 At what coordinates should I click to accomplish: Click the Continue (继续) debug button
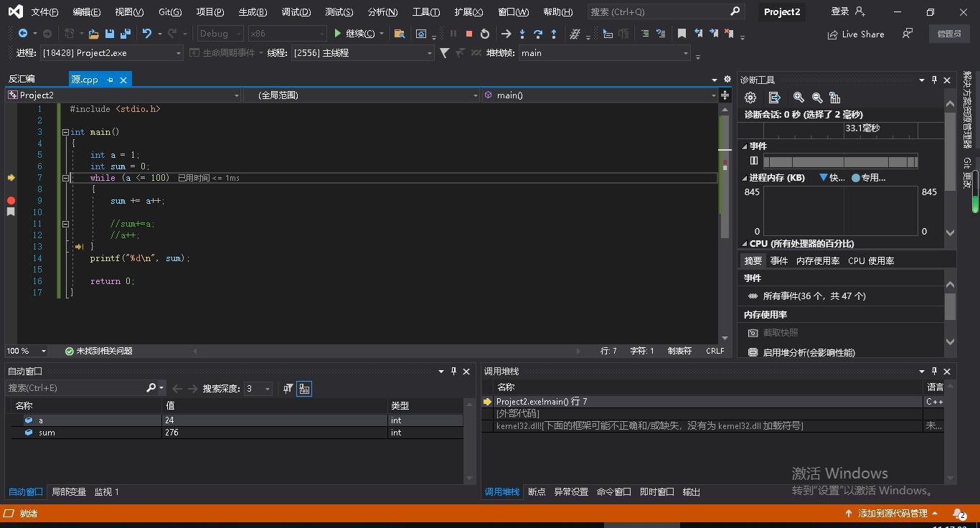point(354,34)
